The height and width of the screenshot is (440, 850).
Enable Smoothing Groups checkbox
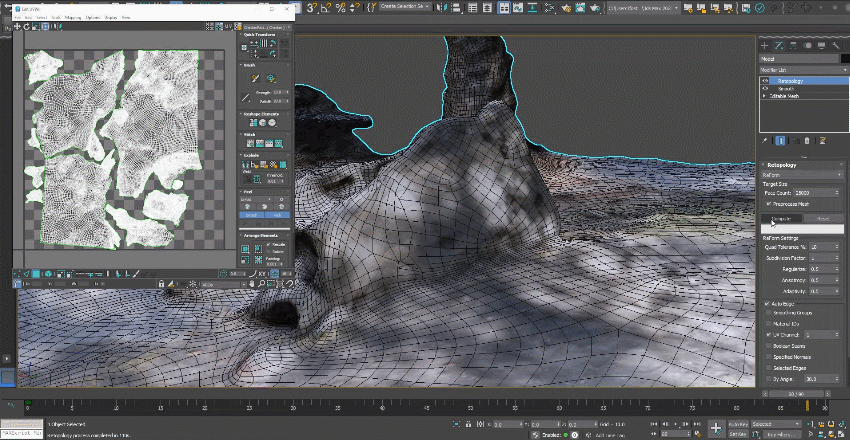769,313
